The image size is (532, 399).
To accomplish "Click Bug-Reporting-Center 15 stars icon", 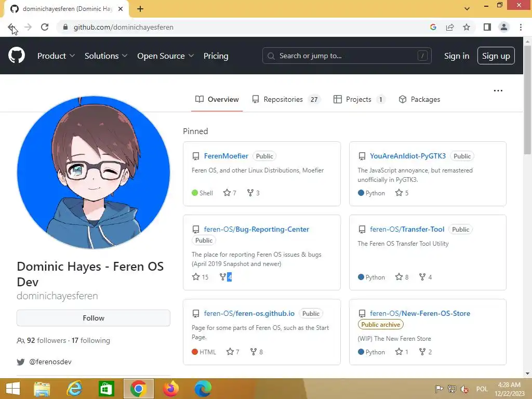I will tap(196, 277).
